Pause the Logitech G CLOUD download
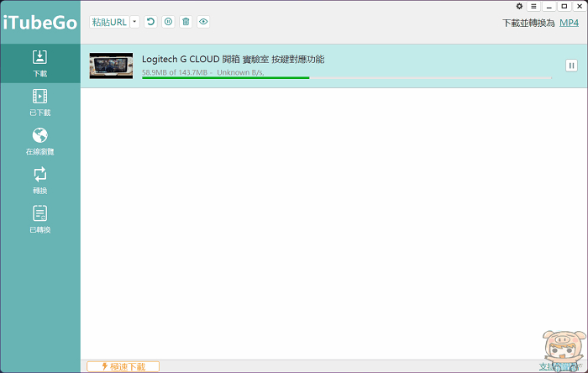This screenshot has width=588, height=373. pyautogui.click(x=571, y=66)
